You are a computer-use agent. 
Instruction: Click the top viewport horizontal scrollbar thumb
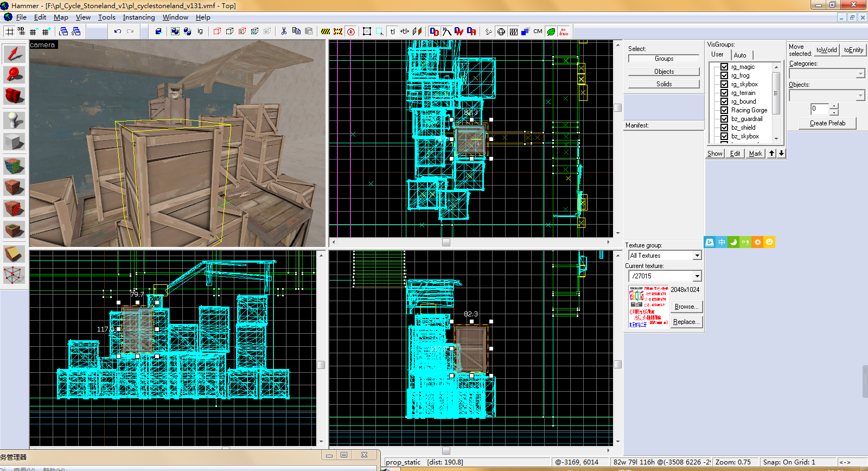pyautogui.click(x=446, y=242)
